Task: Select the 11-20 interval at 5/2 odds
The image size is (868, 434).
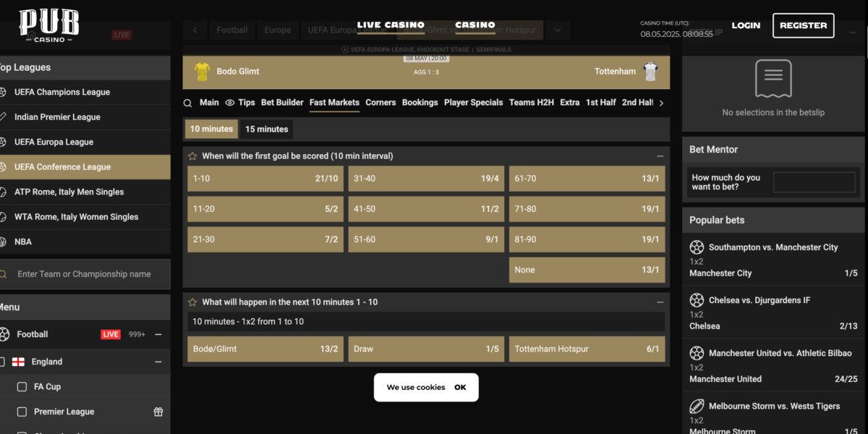Action: click(265, 209)
